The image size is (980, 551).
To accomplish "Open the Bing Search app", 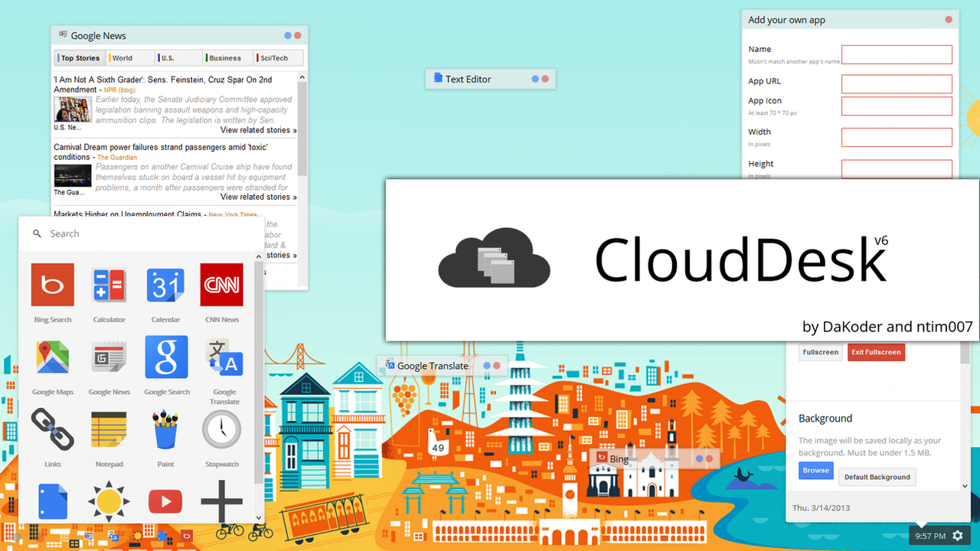I will (53, 285).
